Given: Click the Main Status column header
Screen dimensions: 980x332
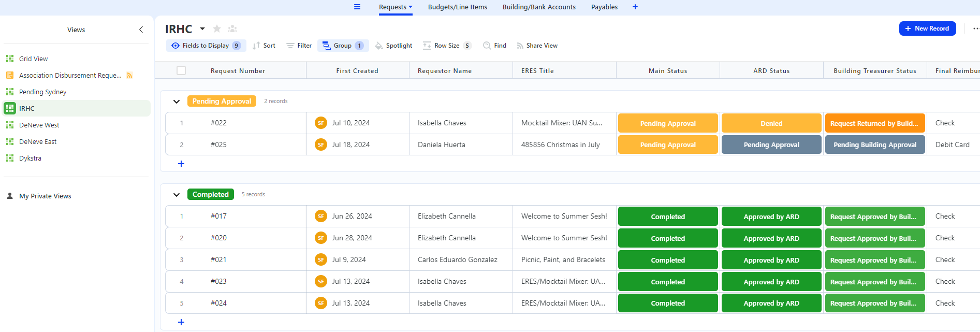Looking at the screenshot, I should pos(668,71).
